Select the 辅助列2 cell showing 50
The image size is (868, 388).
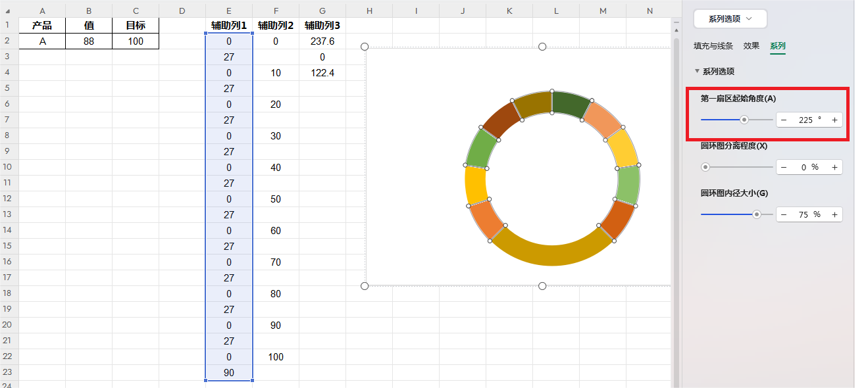point(276,199)
